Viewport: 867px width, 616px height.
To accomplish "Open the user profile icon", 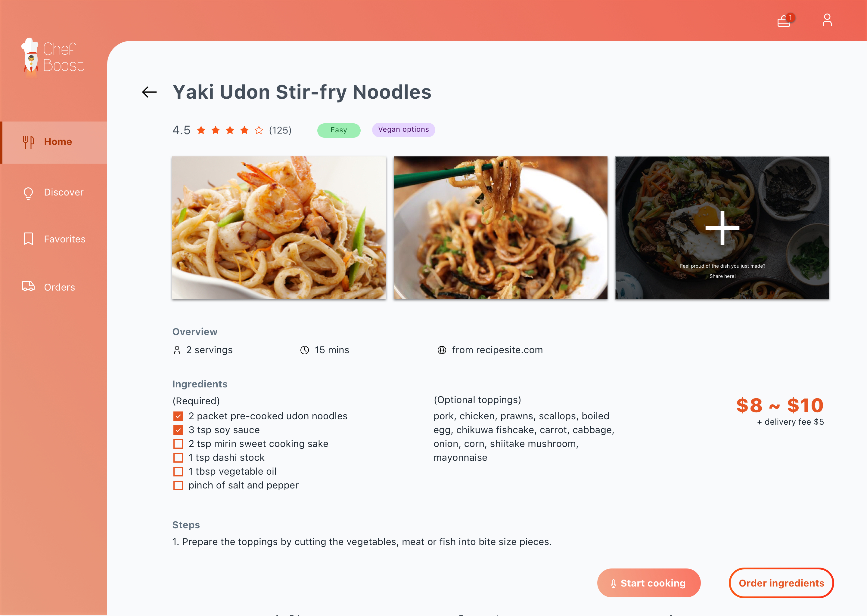I will [x=827, y=20].
